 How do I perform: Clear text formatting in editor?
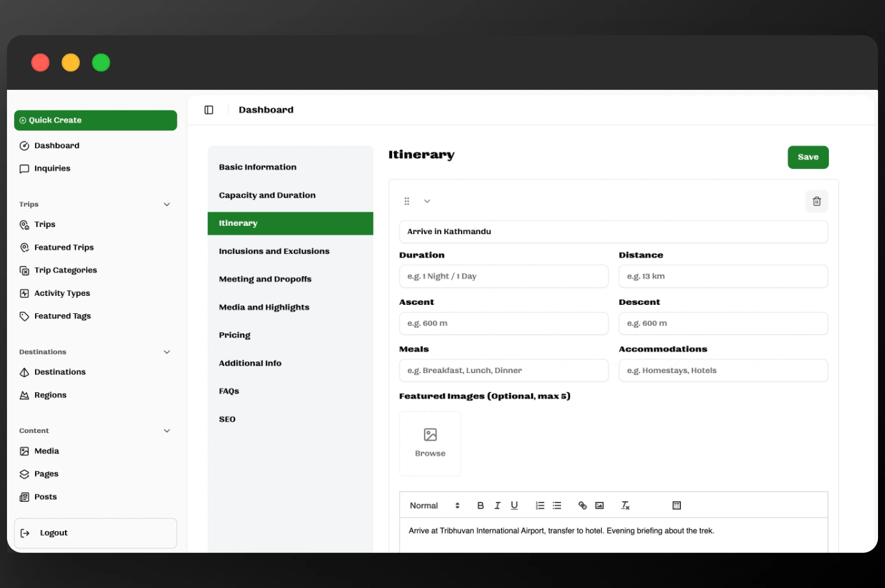click(625, 506)
